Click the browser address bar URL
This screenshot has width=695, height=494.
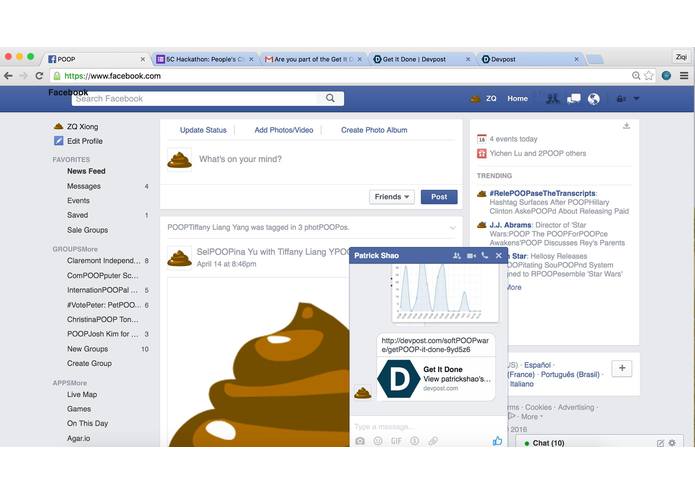pos(113,76)
